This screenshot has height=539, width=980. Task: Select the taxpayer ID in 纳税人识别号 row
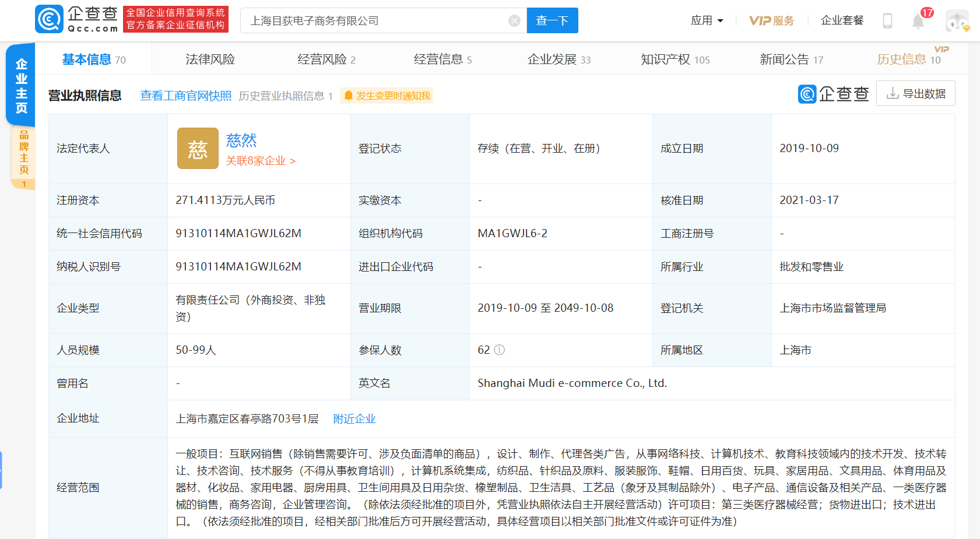[238, 266]
